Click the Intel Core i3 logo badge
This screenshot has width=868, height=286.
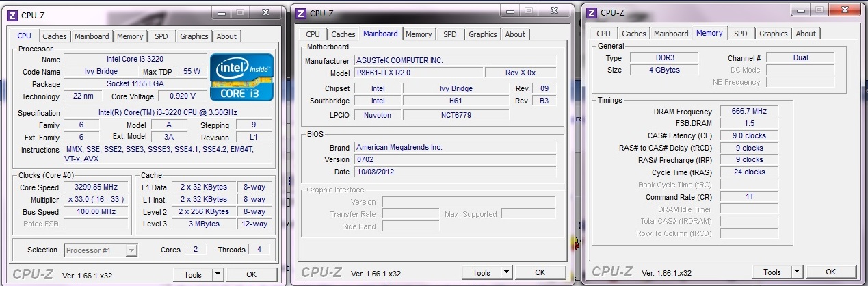pyautogui.click(x=242, y=77)
